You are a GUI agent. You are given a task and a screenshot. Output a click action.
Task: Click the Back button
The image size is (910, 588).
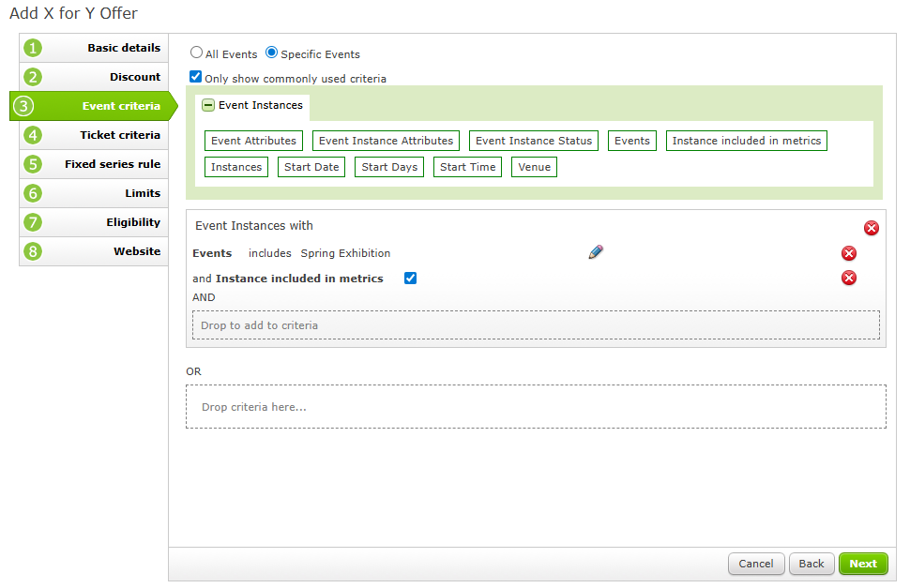click(x=811, y=564)
